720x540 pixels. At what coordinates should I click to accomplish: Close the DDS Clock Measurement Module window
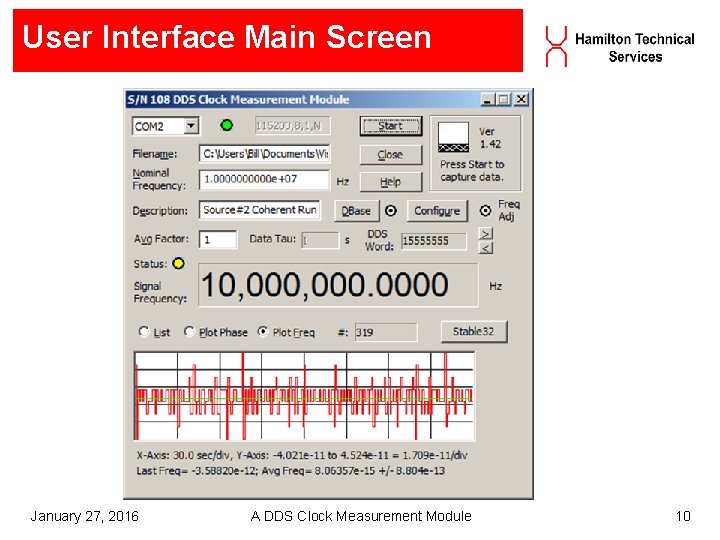tap(521, 99)
